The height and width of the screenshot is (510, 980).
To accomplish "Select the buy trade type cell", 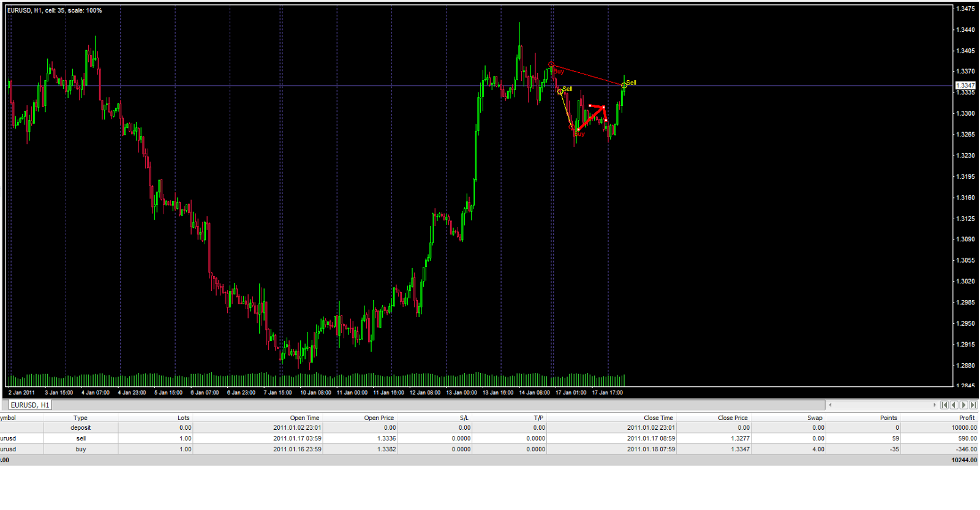I will [81, 449].
